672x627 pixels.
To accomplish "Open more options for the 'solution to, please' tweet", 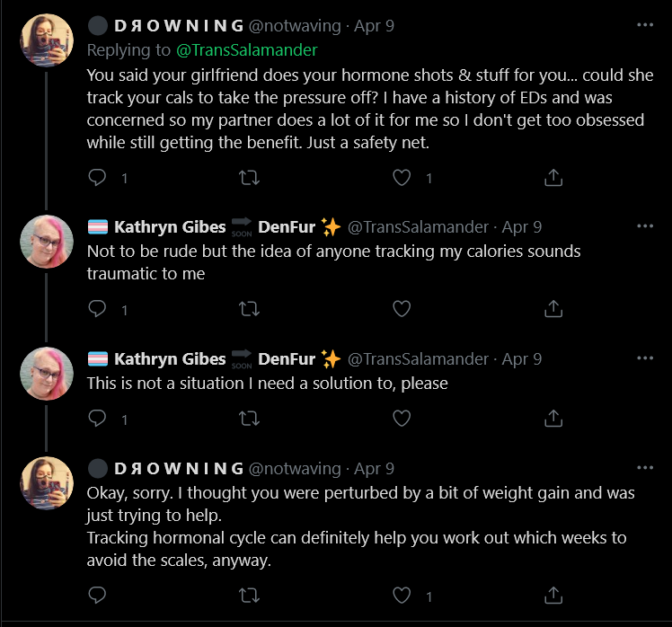I will 645,358.
